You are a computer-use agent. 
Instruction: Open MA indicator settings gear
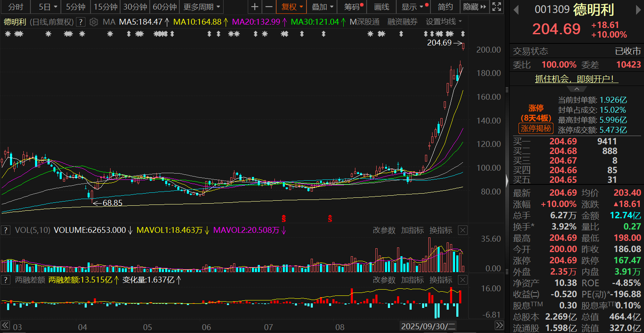click(x=94, y=22)
